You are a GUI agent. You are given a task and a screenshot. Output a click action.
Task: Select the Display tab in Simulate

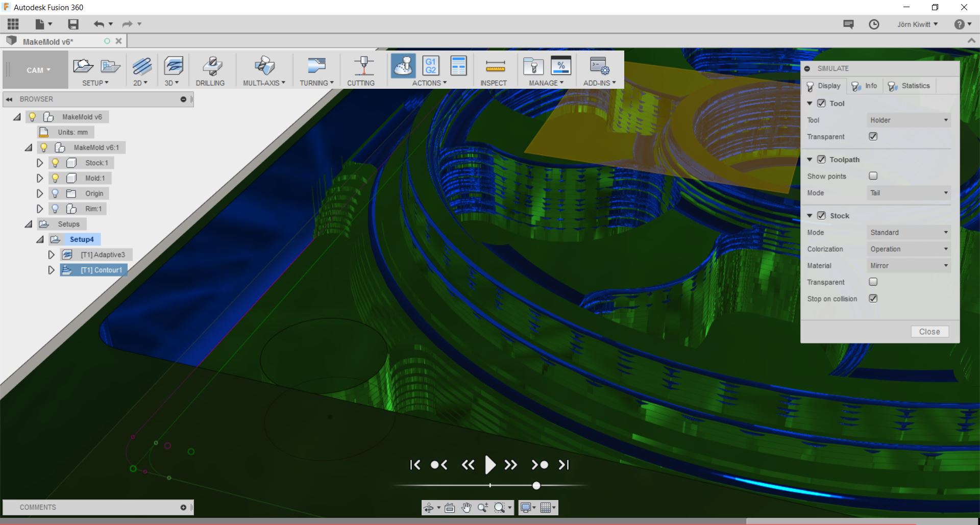coord(823,86)
